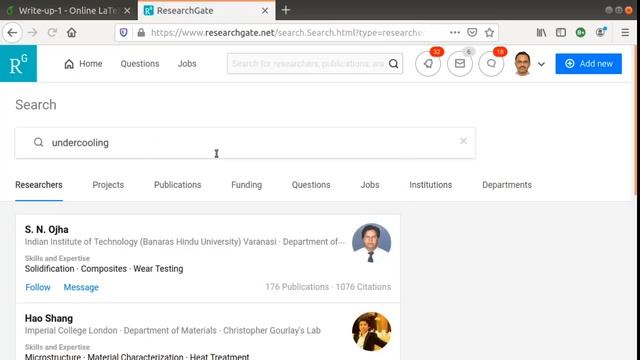Image resolution: width=640 pixels, height=360 pixels.
Task: Click the green extension icon in toolbar
Action: [580, 33]
